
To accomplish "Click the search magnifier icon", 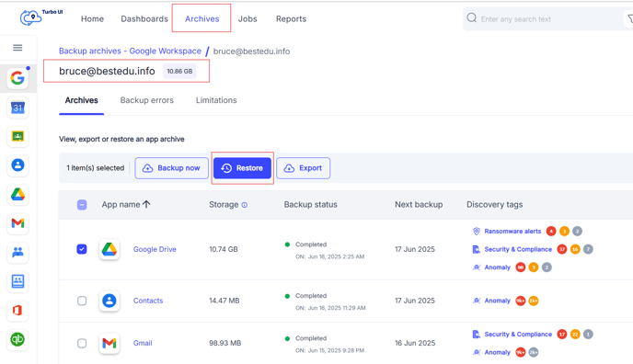I will [471, 18].
